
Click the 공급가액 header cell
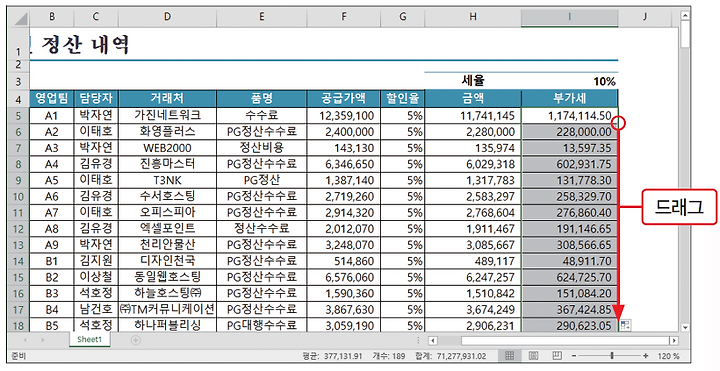pos(344,98)
